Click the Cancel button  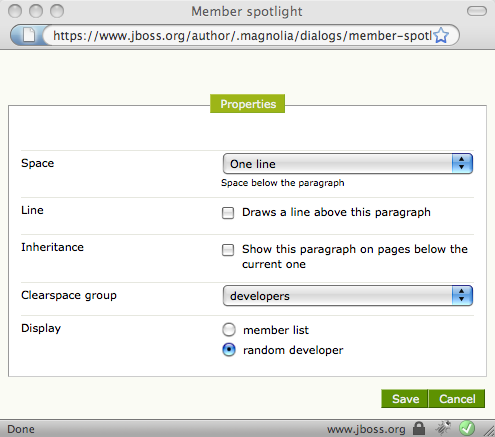[x=457, y=399]
